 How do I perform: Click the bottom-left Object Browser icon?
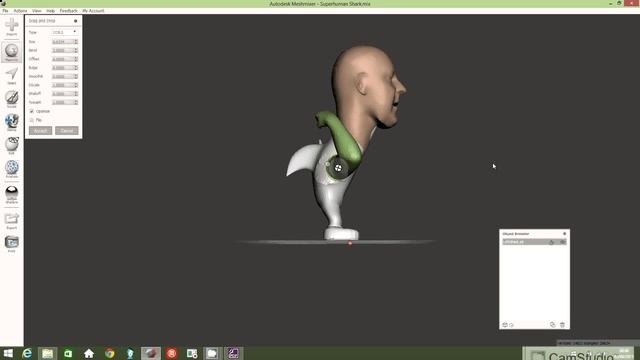(505, 324)
